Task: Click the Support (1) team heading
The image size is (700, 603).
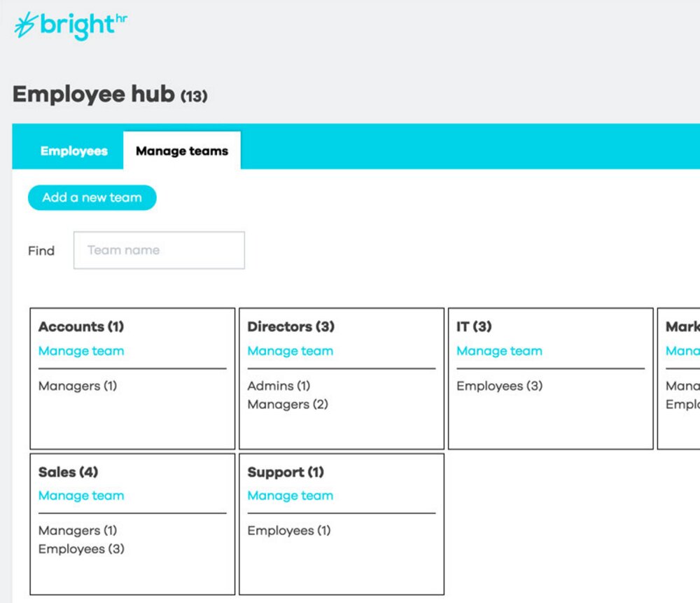Action: [x=286, y=472]
